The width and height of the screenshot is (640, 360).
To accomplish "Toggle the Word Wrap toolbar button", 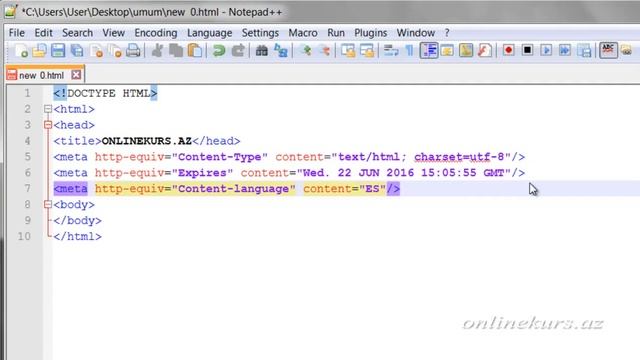I will [391, 51].
